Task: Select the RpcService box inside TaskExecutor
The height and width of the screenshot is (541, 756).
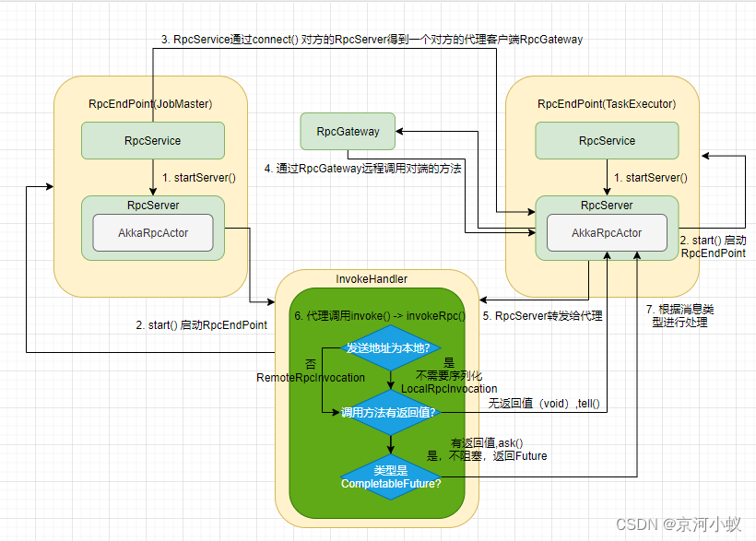Action: (607, 140)
